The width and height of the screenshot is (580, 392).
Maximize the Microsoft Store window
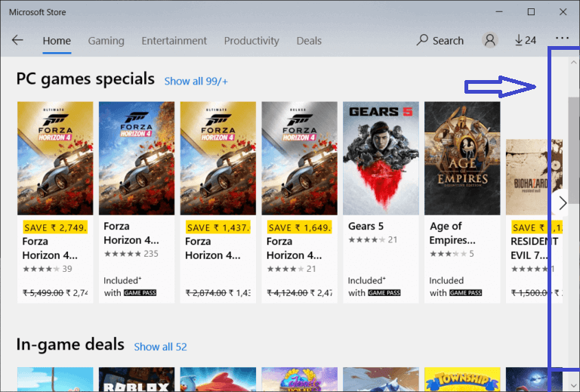[531, 12]
